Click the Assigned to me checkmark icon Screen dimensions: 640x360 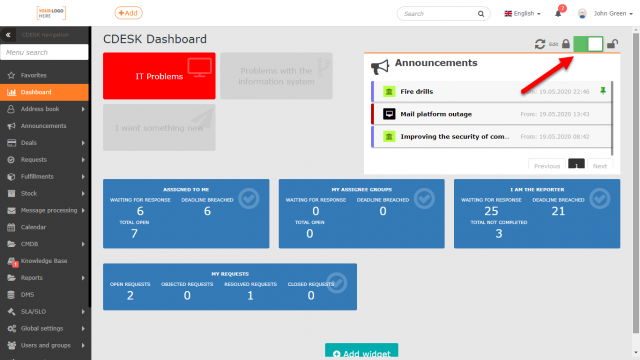click(249, 199)
